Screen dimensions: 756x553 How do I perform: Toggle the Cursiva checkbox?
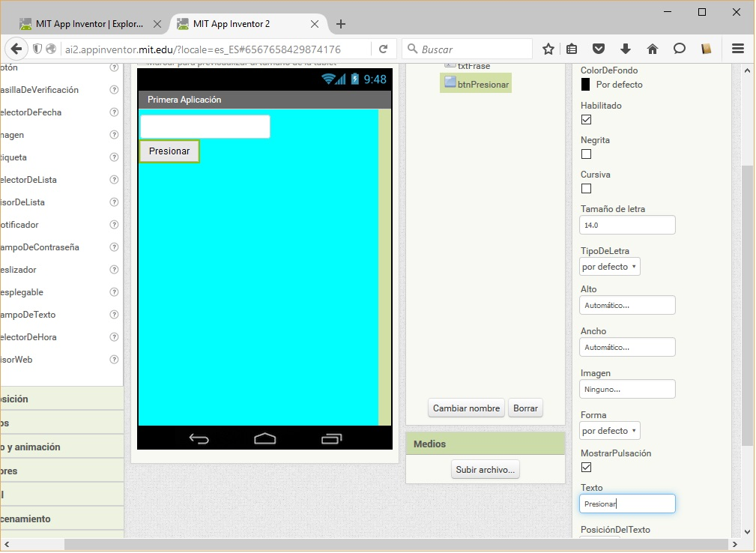click(x=587, y=189)
